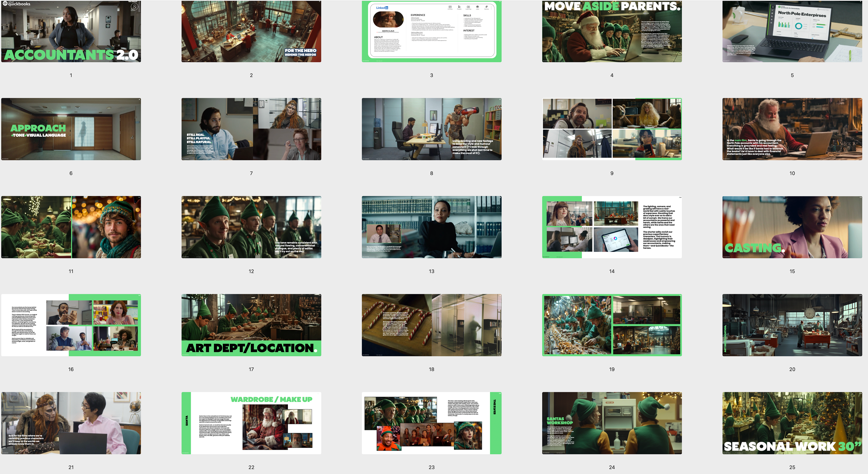Click the LinkedIn logo on slide 3
Viewport: 868px width, 474px height.
pos(382,8)
